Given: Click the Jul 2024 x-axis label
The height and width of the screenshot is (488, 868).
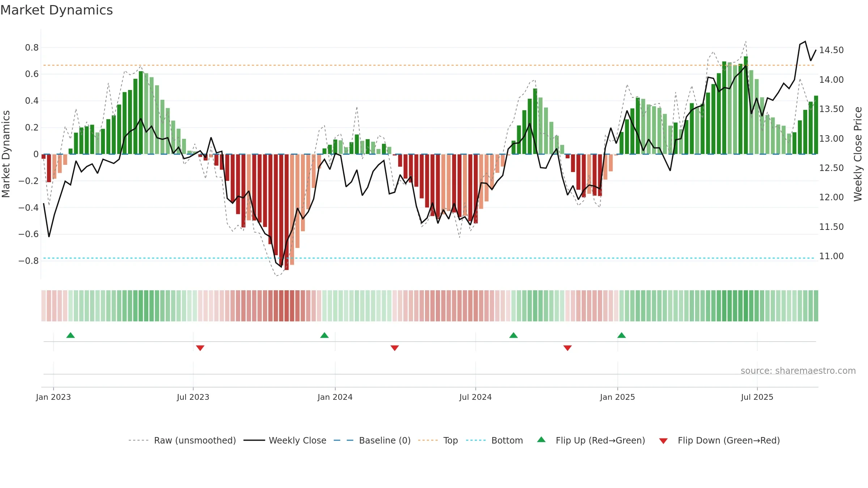Looking at the screenshot, I should (476, 397).
